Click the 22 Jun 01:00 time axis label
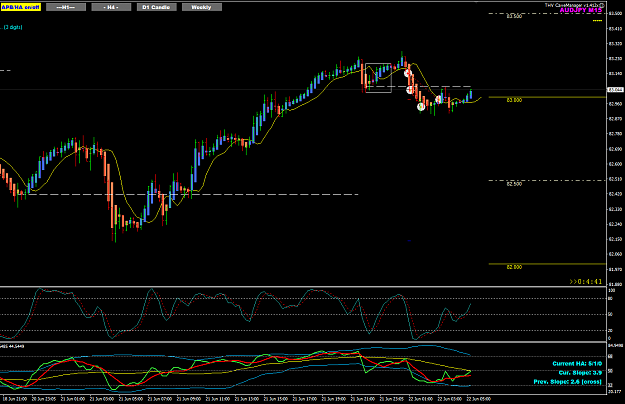This screenshot has height=404, width=625. coord(421,399)
